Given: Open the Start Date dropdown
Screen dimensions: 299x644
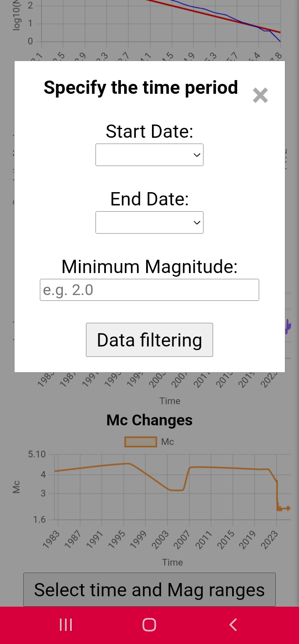Looking at the screenshot, I should pyautogui.click(x=149, y=155).
